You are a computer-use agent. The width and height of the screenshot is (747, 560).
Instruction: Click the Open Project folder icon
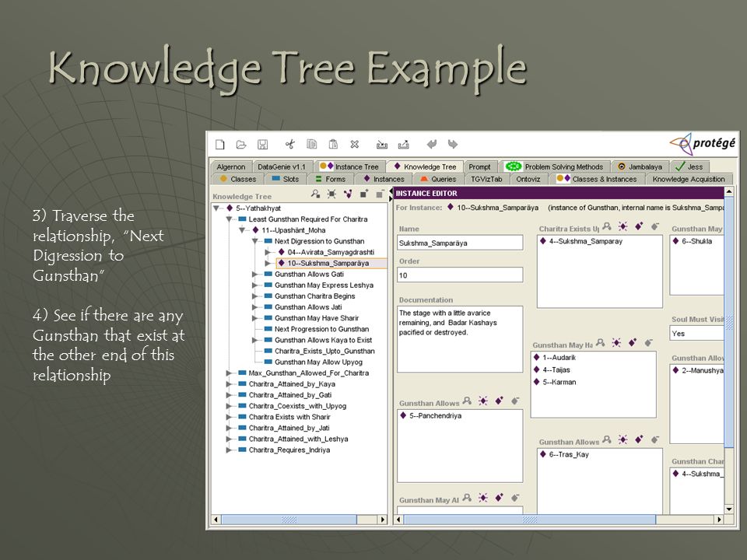tap(241, 145)
